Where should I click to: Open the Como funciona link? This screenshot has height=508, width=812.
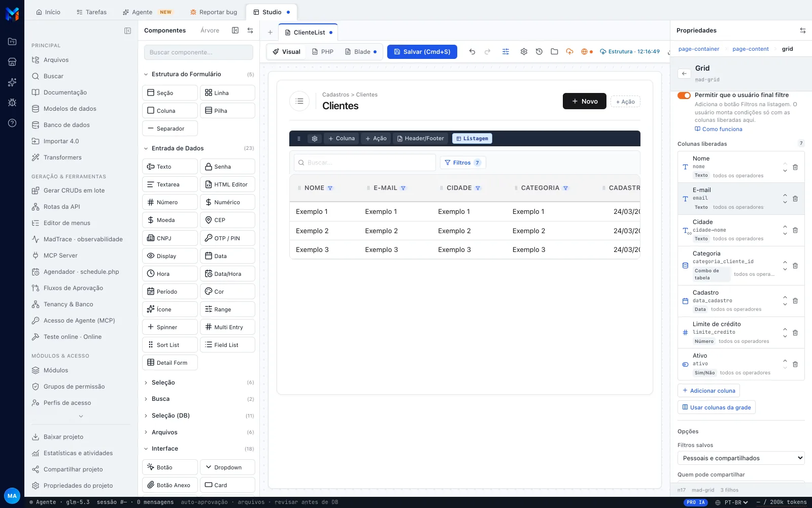[x=719, y=129]
